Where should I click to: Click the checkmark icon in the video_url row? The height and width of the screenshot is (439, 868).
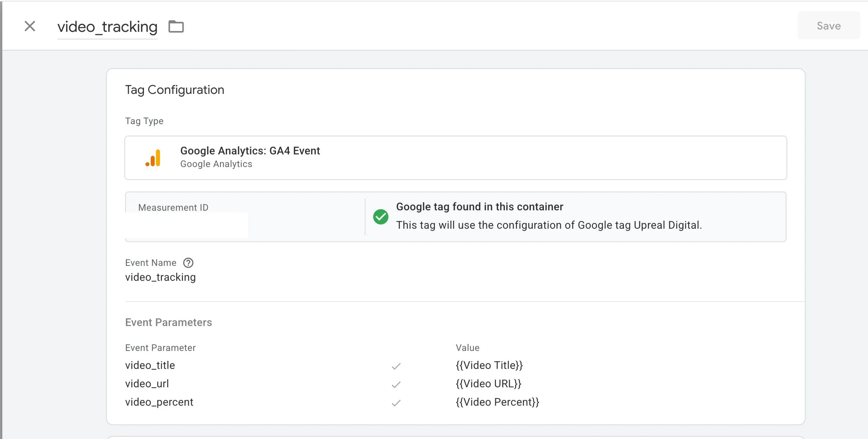pyautogui.click(x=396, y=384)
